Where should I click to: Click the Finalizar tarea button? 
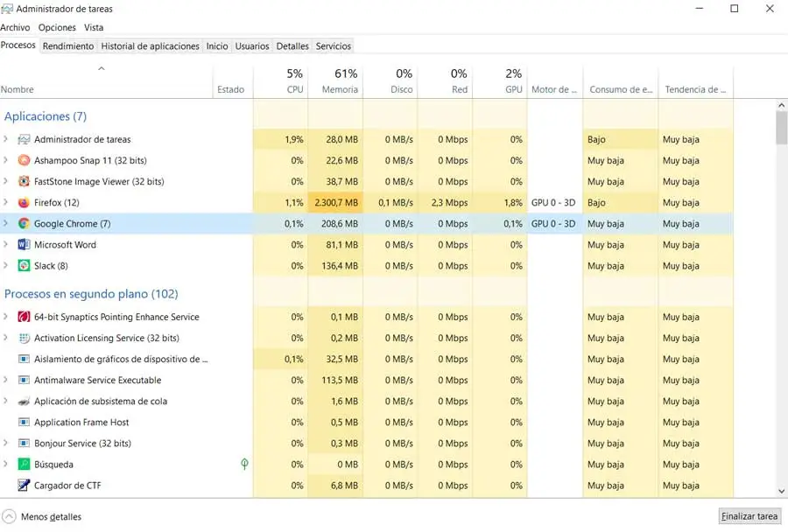(749, 516)
